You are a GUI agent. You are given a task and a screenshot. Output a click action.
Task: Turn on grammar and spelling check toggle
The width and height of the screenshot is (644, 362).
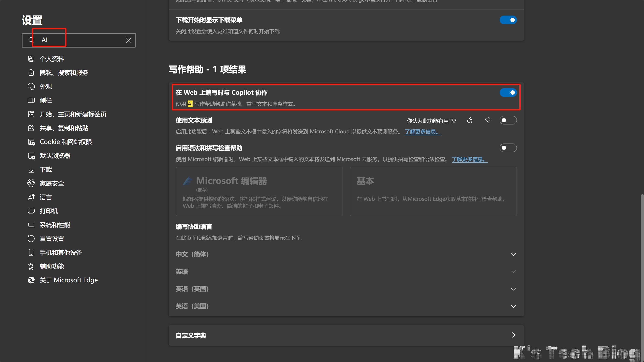tap(508, 148)
